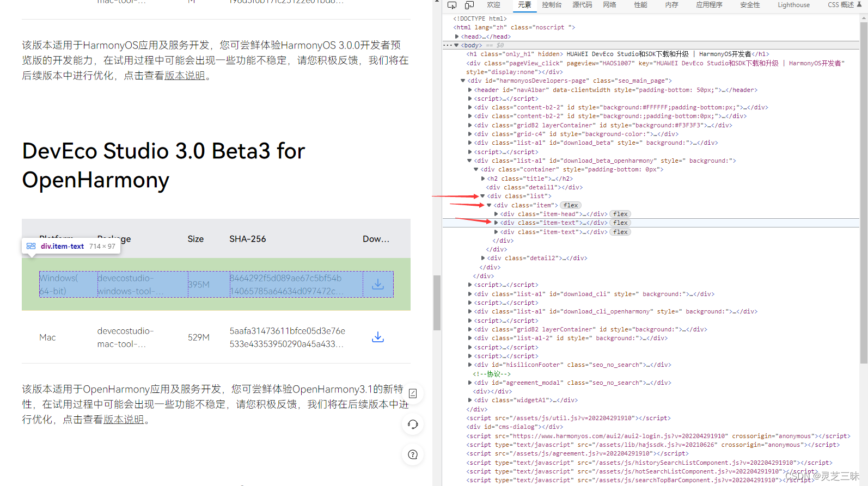The width and height of the screenshot is (868, 486).
Task: Click the devecostudio-mac-tool package name
Action: (x=126, y=337)
